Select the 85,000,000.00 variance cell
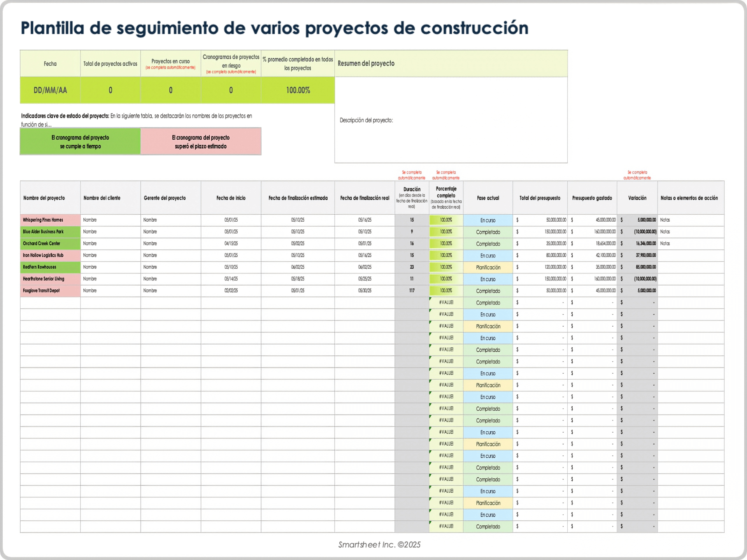The height and width of the screenshot is (560, 747). coord(637,267)
